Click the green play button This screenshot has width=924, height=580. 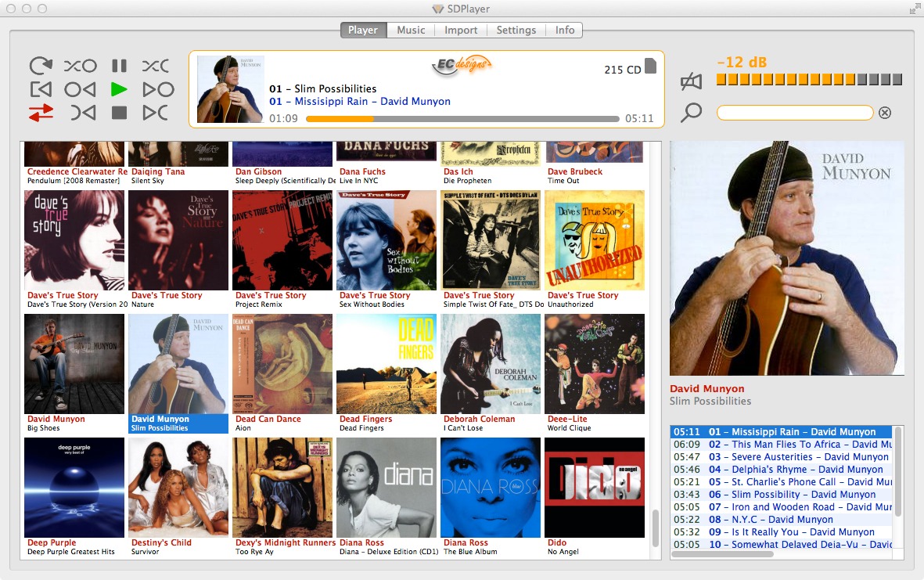click(x=119, y=89)
